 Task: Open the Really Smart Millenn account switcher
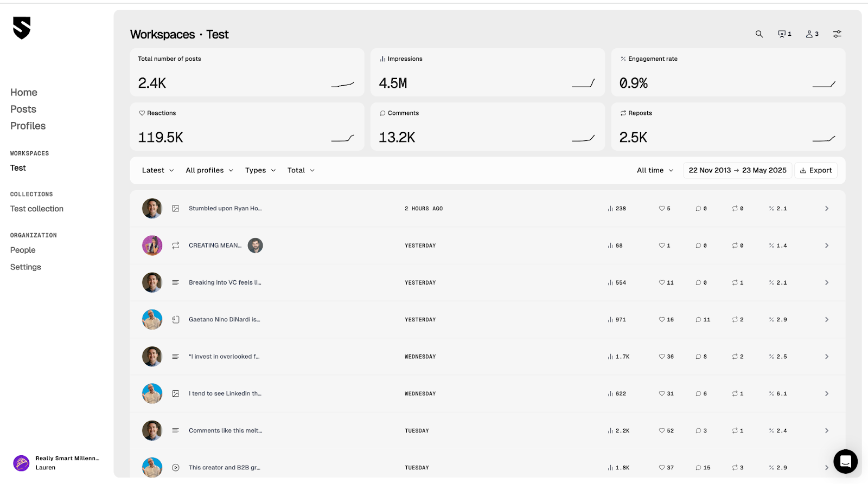(57, 463)
